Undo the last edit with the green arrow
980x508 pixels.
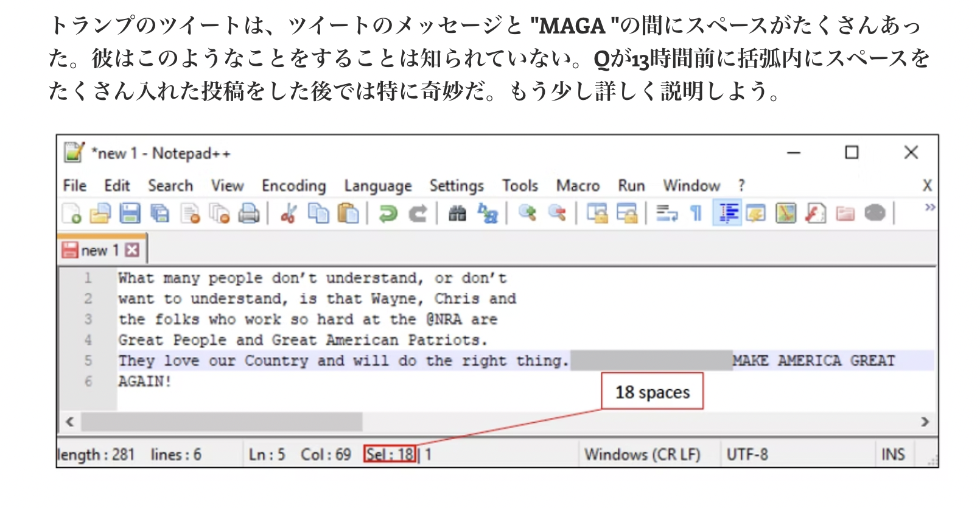pyautogui.click(x=388, y=213)
